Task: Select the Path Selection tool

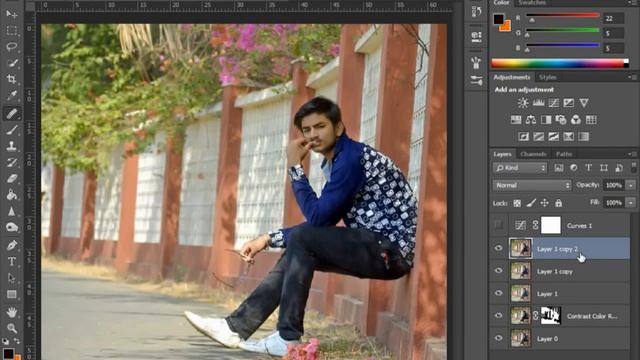Action: pos(12,278)
